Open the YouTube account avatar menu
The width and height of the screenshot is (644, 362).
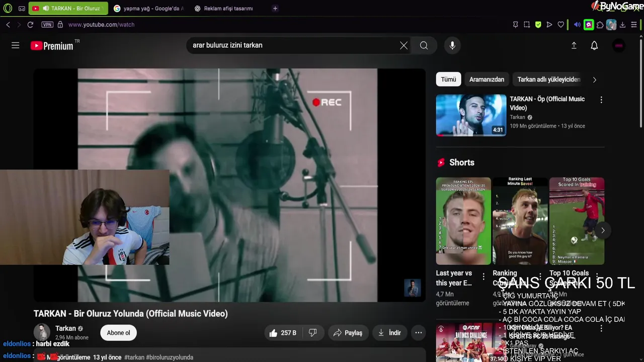tap(619, 45)
